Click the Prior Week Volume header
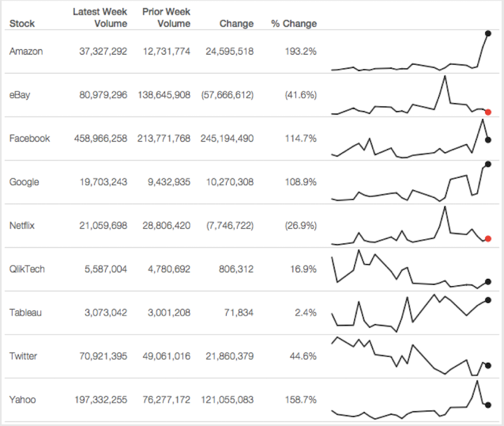This screenshot has width=504, height=426. click(166, 18)
